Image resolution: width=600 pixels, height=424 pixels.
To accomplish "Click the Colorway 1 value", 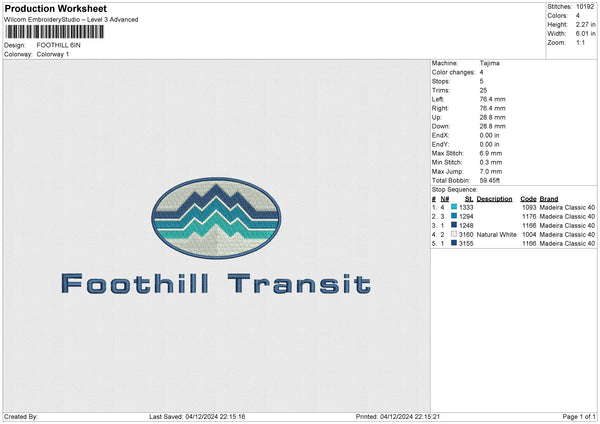I will [53, 54].
